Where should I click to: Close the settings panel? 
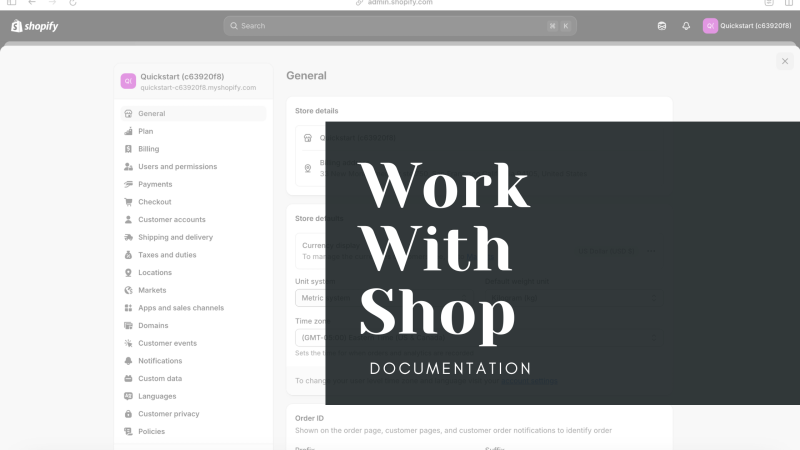(x=785, y=61)
